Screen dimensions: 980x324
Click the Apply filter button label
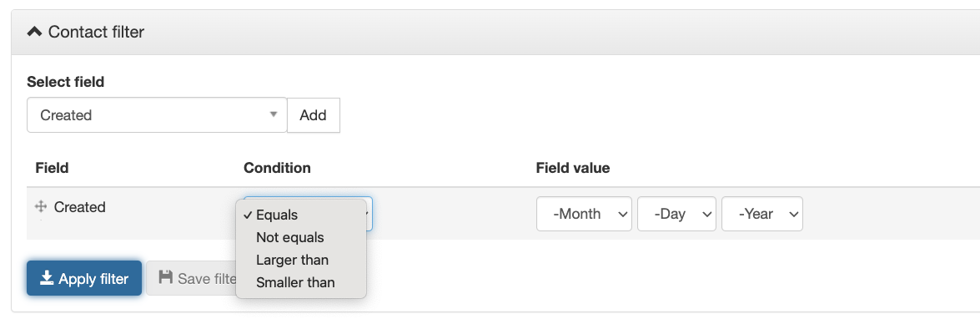(x=93, y=279)
